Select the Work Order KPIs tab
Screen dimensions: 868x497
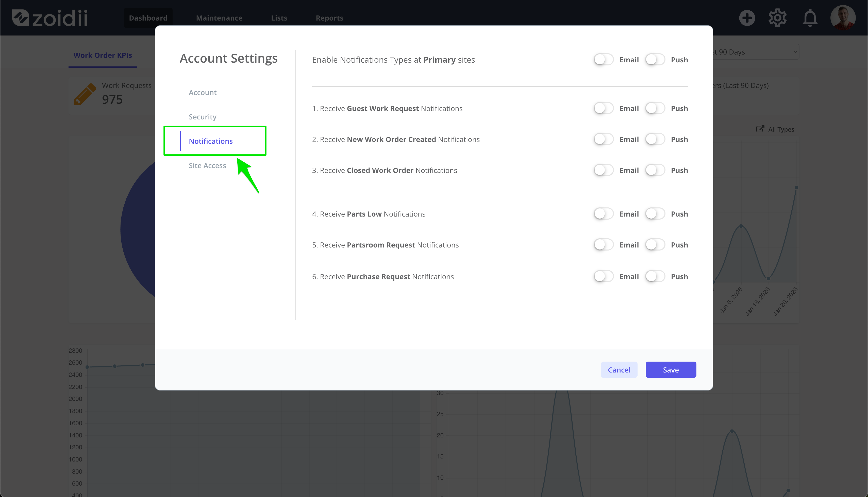click(x=103, y=55)
